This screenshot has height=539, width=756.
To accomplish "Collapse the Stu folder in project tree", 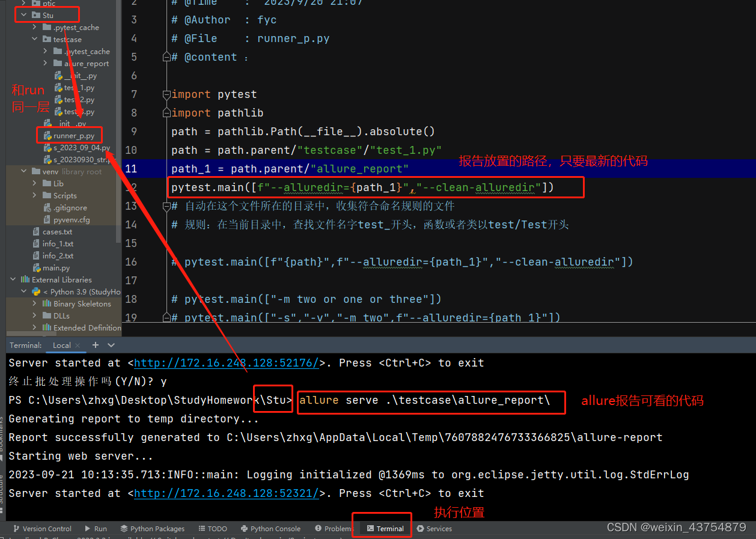I will pyautogui.click(x=24, y=15).
